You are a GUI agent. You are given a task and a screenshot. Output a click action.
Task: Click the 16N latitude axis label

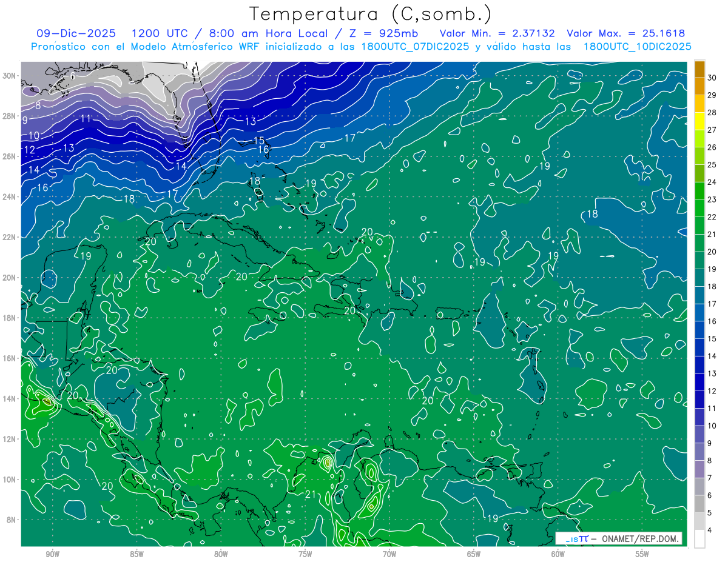(x=10, y=358)
